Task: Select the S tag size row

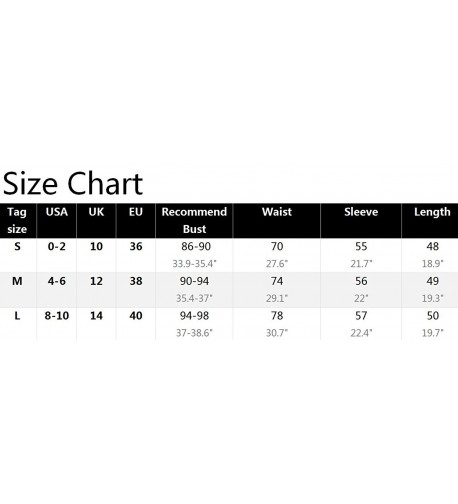Action: point(229,255)
